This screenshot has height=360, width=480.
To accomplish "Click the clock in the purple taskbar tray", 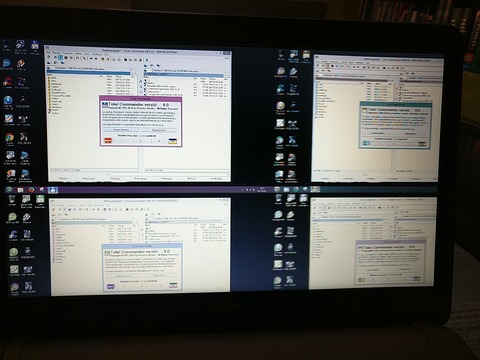I will (262, 189).
